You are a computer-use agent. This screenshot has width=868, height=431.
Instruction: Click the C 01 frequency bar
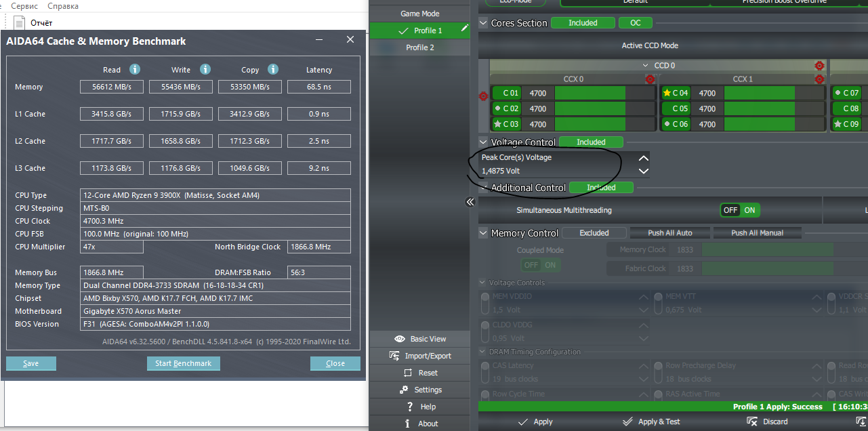[604, 93]
